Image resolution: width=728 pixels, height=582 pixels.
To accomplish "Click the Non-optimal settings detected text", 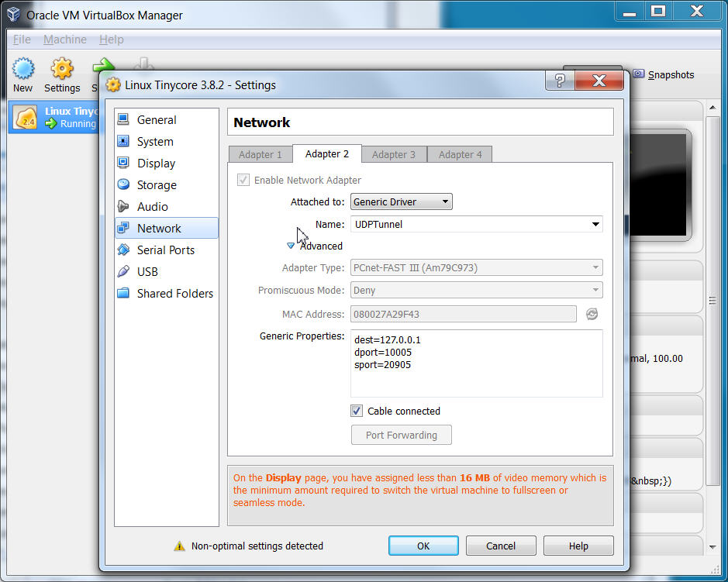I will click(257, 546).
